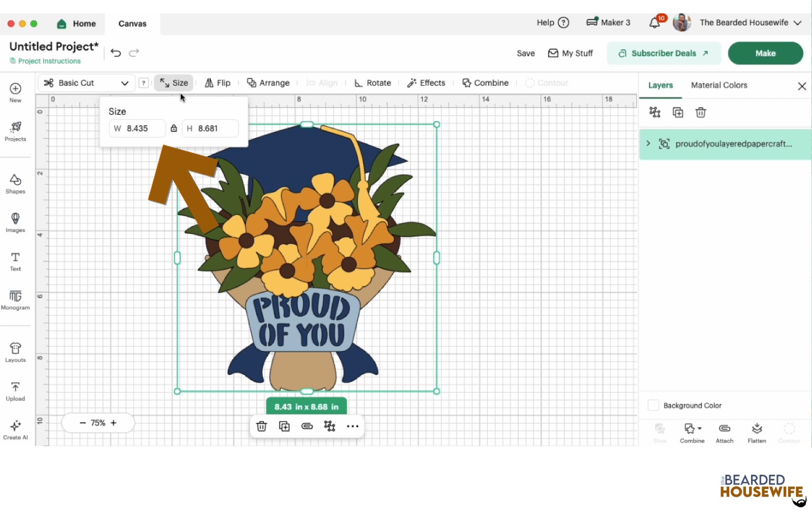Select the proudofyoulayeredpapercraft layer row
The width and height of the screenshot is (812, 516).
click(725, 144)
